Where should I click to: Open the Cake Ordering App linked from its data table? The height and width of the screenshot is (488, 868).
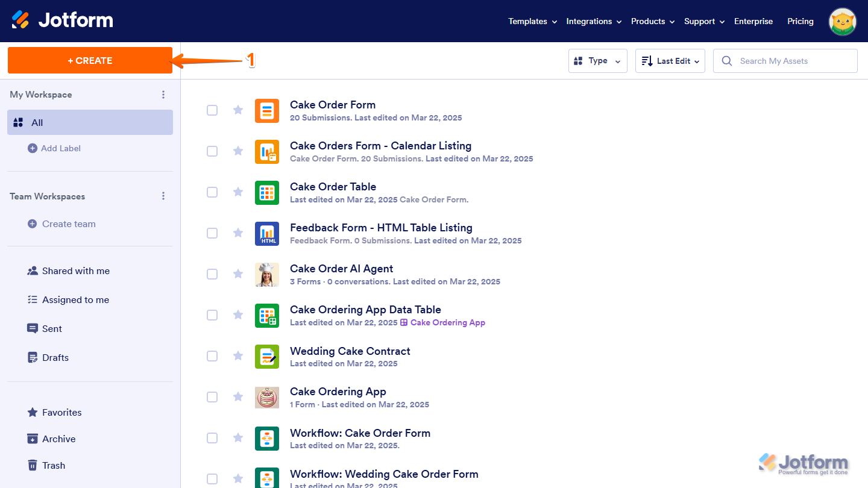click(447, 322)
